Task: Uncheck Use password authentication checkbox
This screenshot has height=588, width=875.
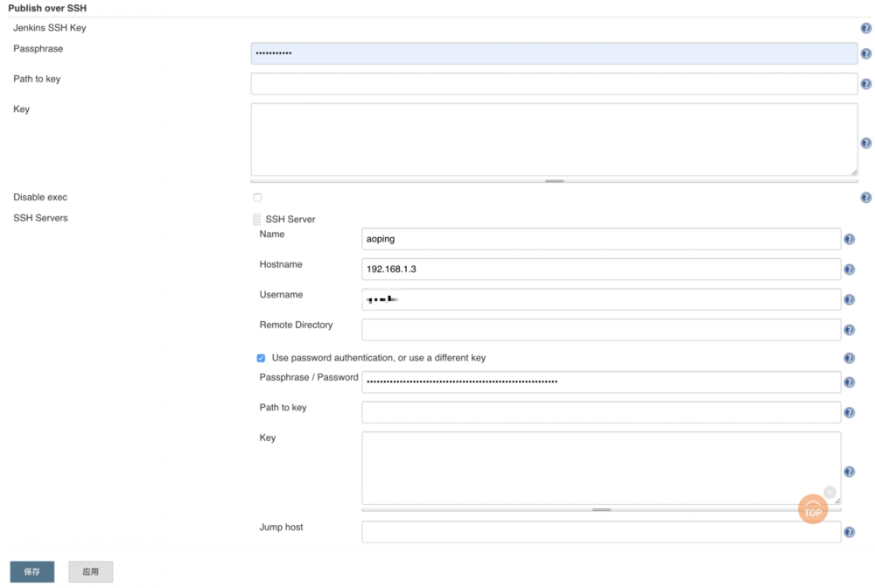Action: 261,358
